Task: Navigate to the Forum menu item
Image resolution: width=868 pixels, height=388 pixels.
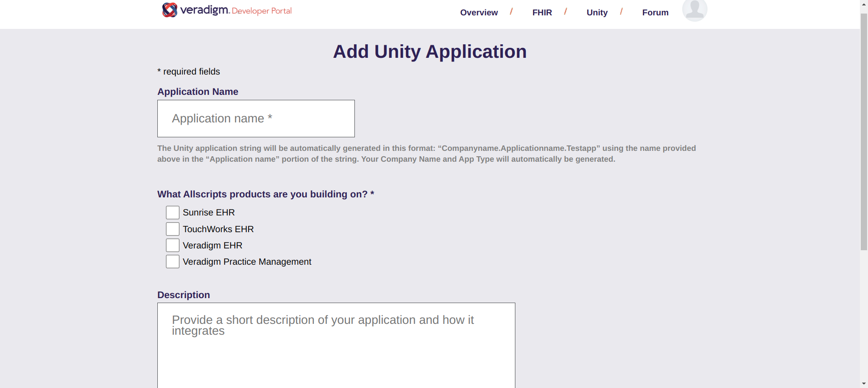Action: [x=655, y=13]
